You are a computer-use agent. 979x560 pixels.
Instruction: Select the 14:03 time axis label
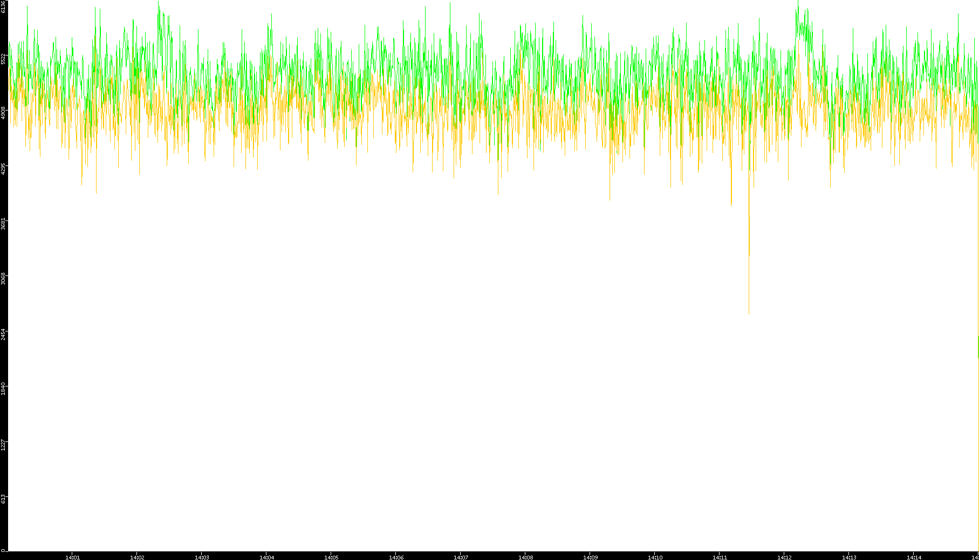pyautogui.click(x=202, y=557)
